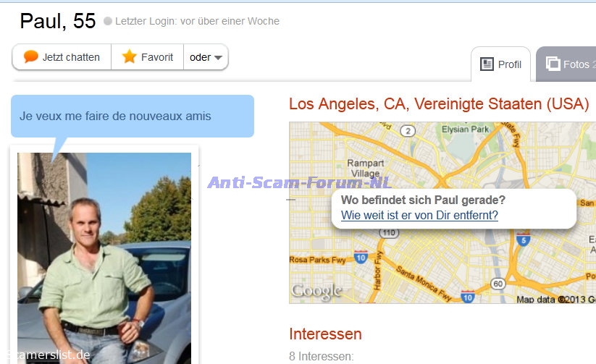The width and height of the screenshot is (596, 364).
Task: Add Paul as Favorit
Action: [148, 57]
